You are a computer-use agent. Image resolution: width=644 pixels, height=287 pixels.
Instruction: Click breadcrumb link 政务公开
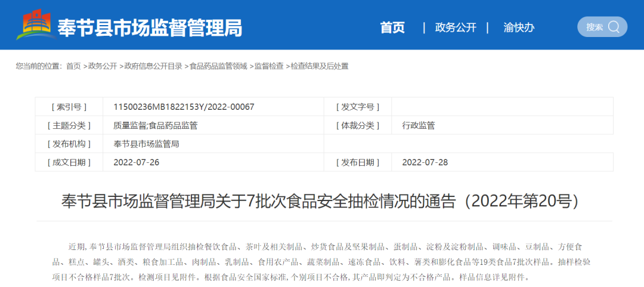103,66
